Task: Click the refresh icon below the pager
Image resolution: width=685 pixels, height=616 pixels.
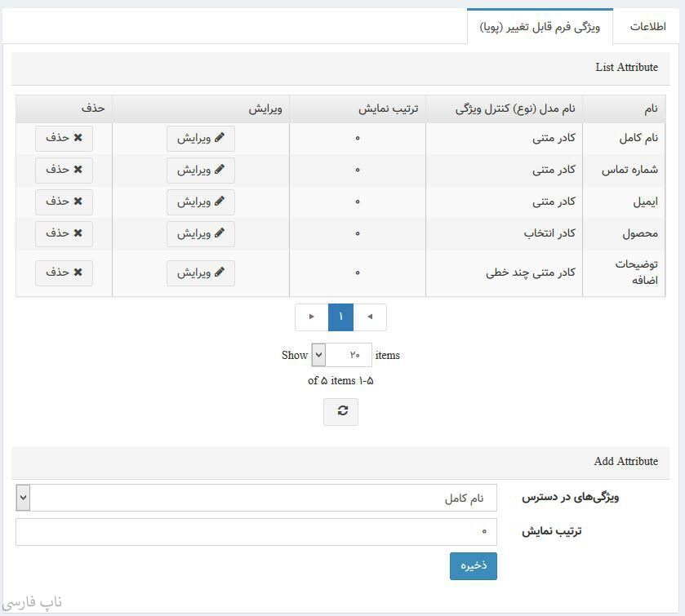Action: [x=340, y=411]
